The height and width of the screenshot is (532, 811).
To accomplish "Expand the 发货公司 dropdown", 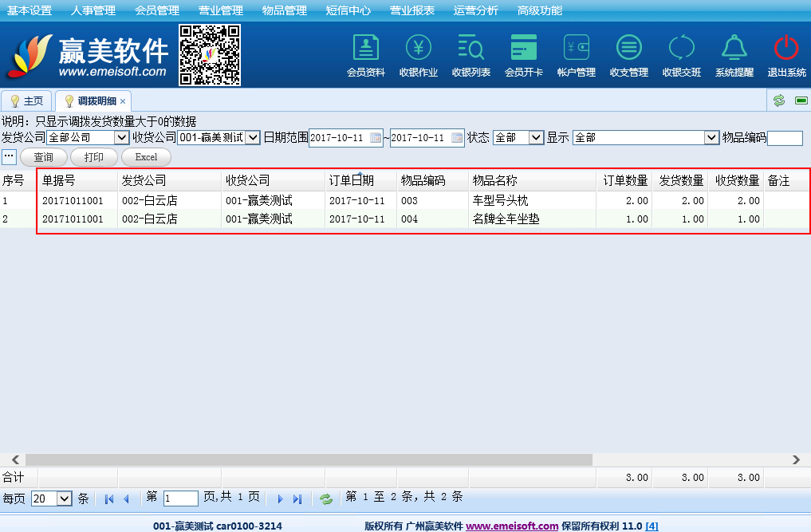I will [x=122, y=138].
